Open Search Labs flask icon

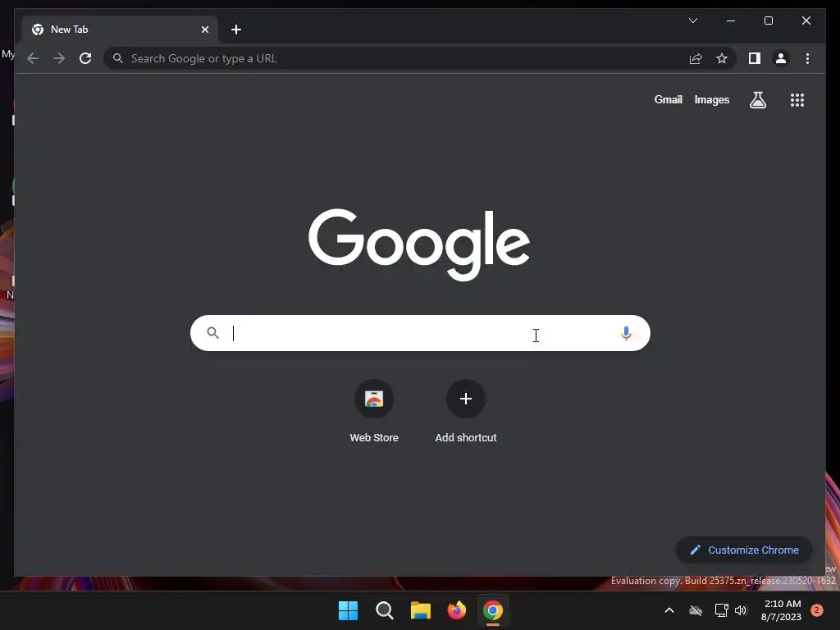[x=757, y=99]
